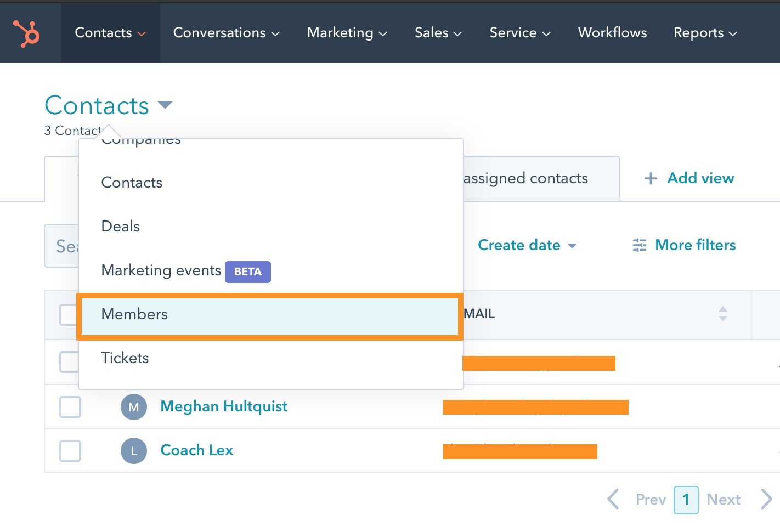Select Deals in the object dropdown list

tap(121, 227)
